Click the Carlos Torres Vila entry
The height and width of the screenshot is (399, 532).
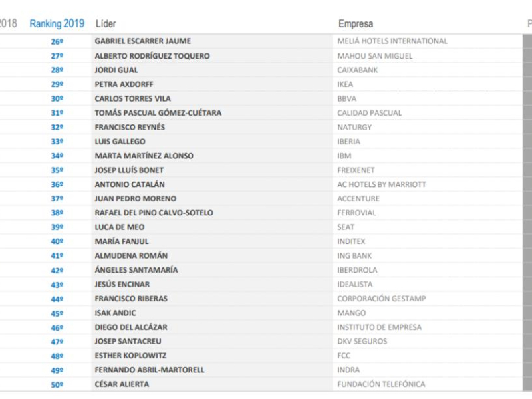(x=132, y=98)
